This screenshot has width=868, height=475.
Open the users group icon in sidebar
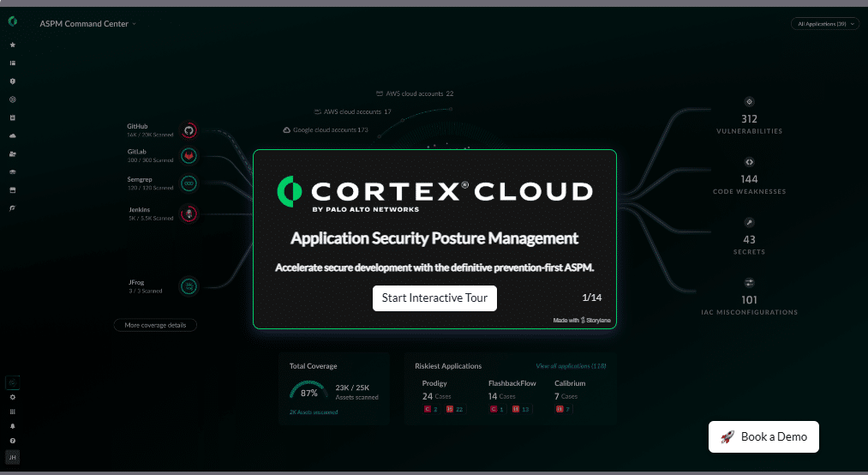[x=13, y=154]
